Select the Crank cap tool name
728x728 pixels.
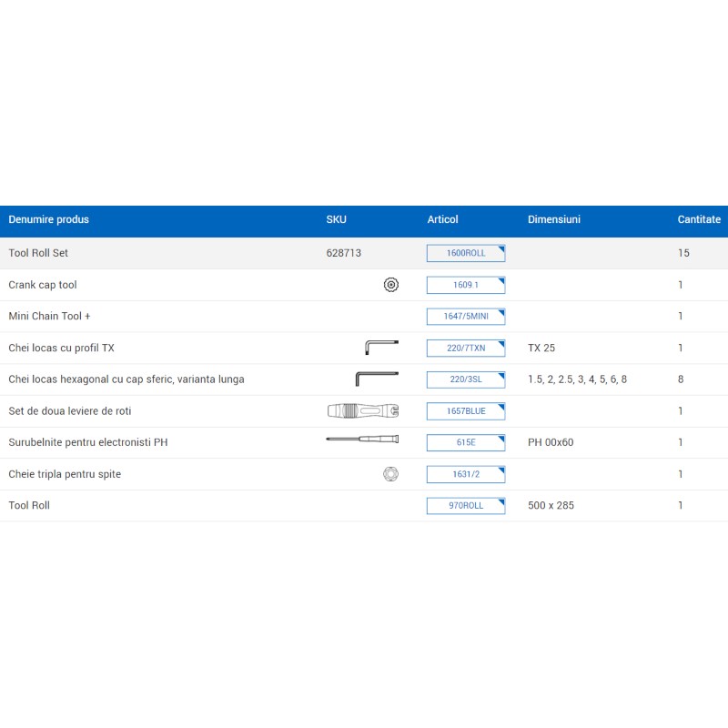pos(43,285)
